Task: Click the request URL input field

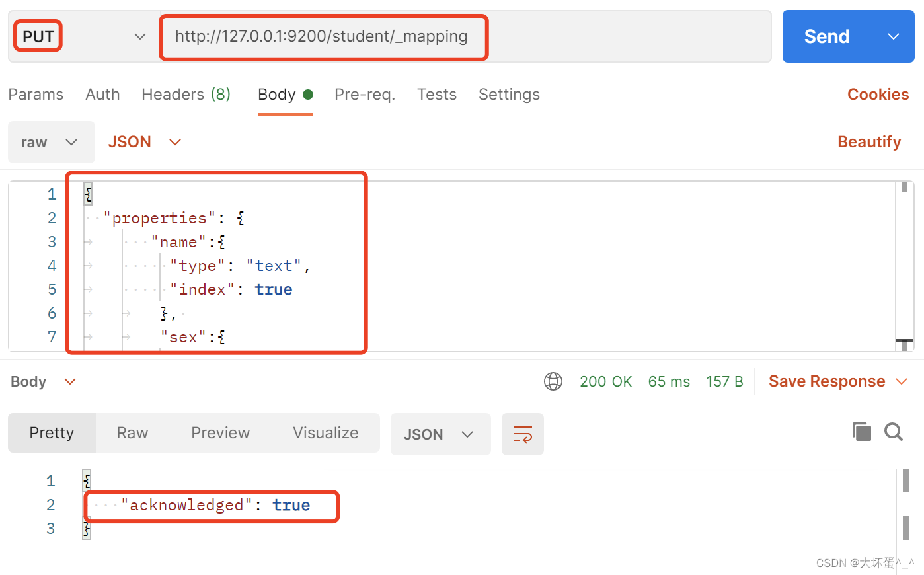Action: (x=465, y=36)
